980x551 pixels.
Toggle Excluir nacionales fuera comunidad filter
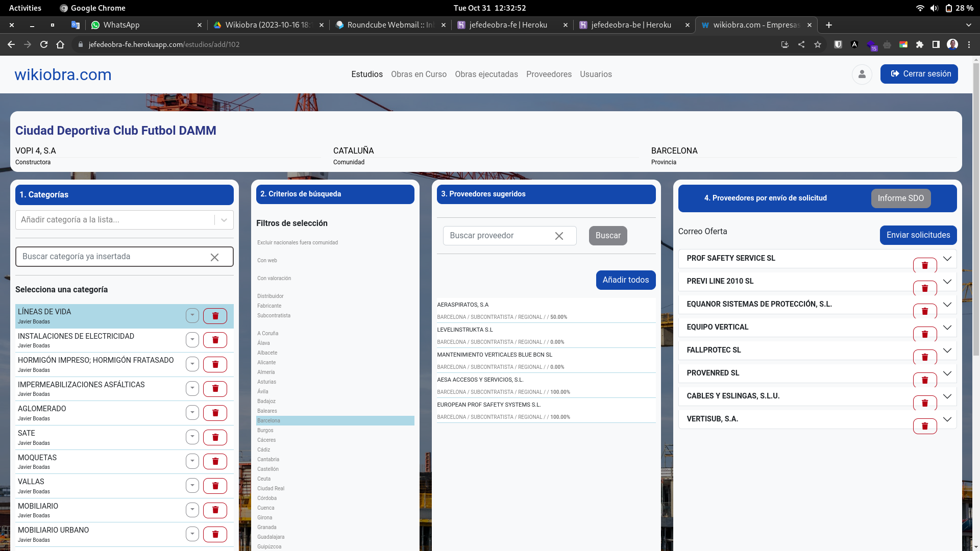pyautogui.click(x=297, y=242)
